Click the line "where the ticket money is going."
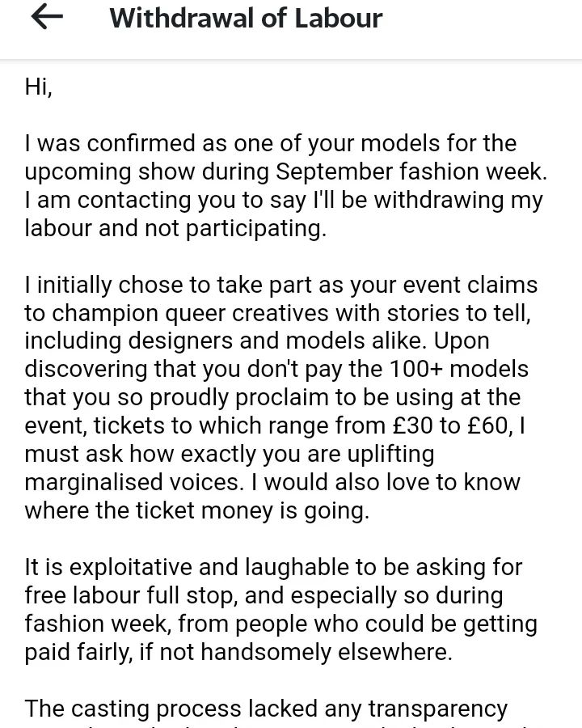The height and width of the screenshot is (728, 582). click(x=196, y=512)
